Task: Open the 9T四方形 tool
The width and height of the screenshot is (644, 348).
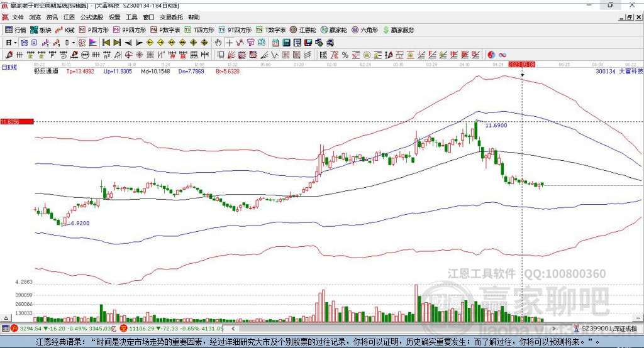Action: (x=235, y=30)
